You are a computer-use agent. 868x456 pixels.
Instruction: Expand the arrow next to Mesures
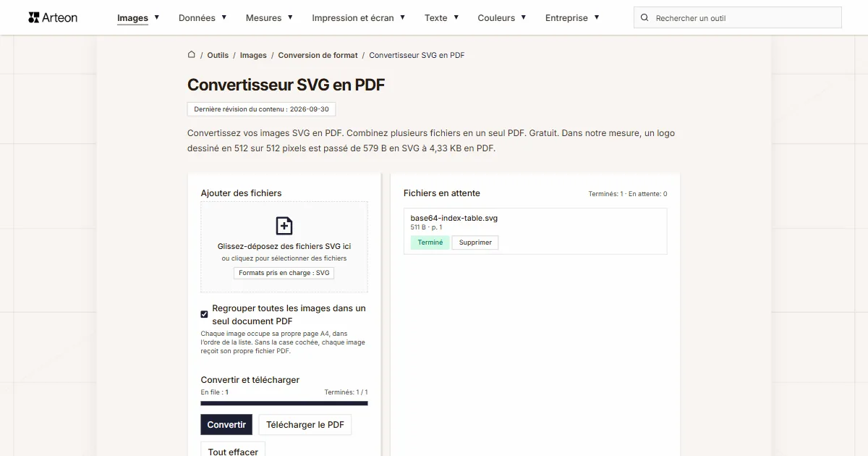coord(290,17)
